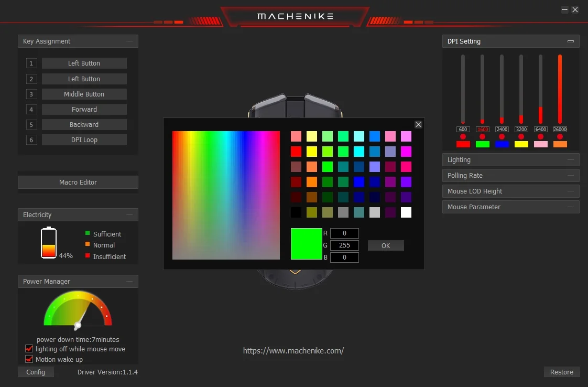
Task: Click the key number 1 icon
Action: (x=31, y=63)
